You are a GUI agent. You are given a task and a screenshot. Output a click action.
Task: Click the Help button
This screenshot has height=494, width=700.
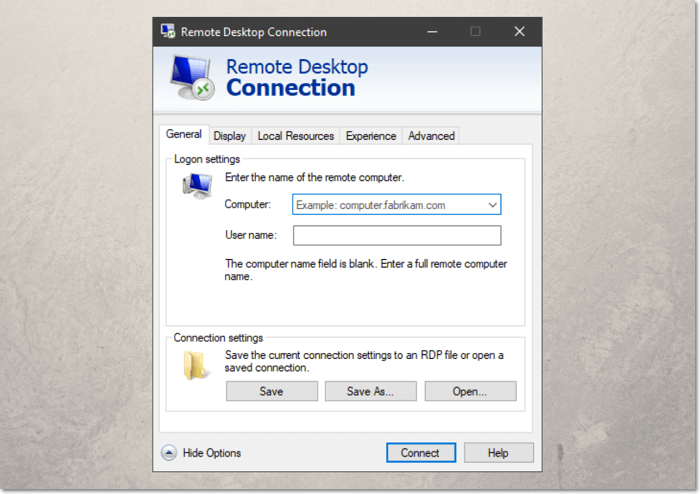point(497,453)
